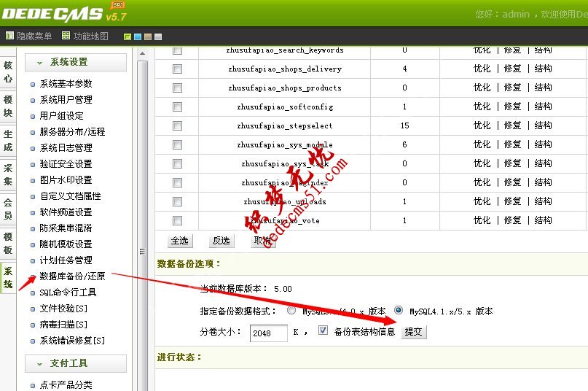Open 数据库备份/还原 menu item
The height and width of the screenshot is (391, 588).
tap(72, 276)
